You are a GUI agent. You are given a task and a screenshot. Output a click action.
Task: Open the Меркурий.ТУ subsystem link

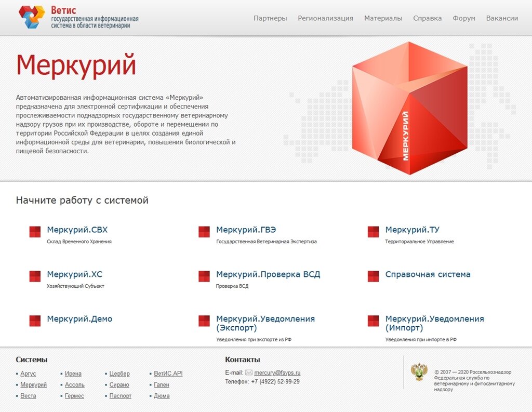coord(412,230)
